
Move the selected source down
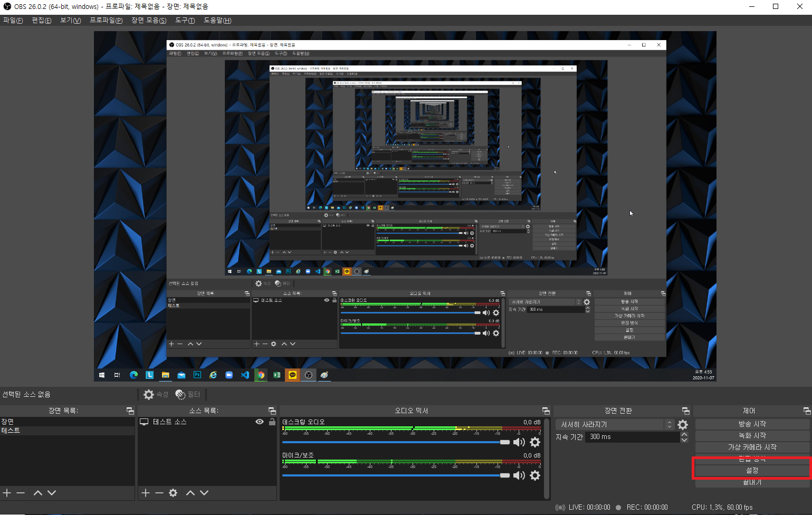pyautogui.click(x=204, y=493)
